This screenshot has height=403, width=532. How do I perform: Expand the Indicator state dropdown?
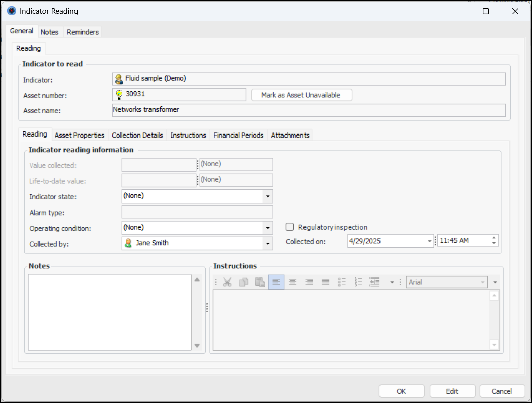pyautogui.click(x=268, y=196)
